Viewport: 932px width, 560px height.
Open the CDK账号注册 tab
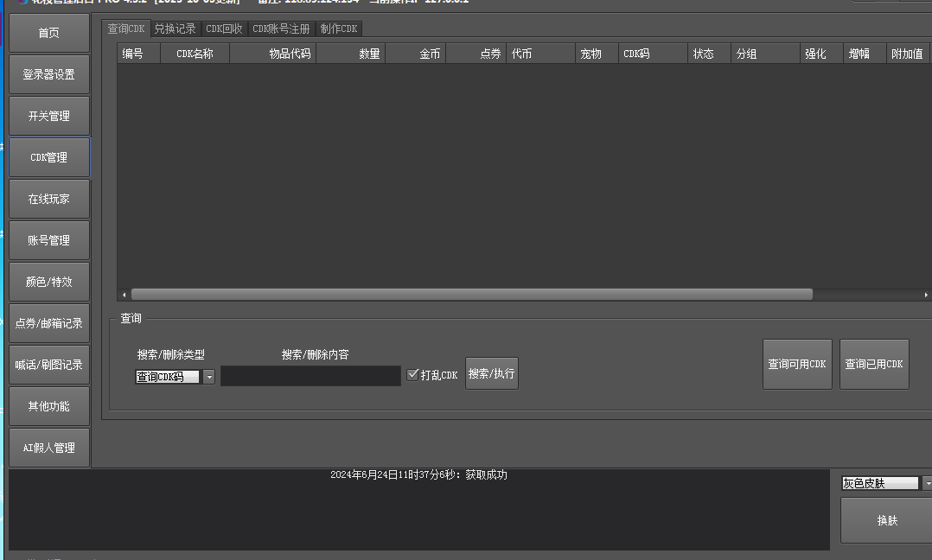281,29
